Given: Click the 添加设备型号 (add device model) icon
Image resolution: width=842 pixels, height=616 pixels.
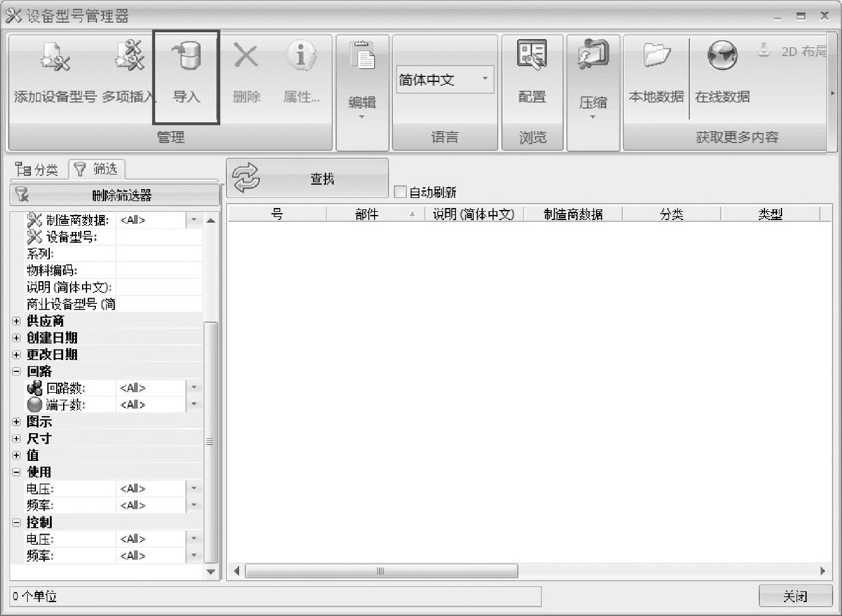Looking at the screenshot, I should pos(55,57).
